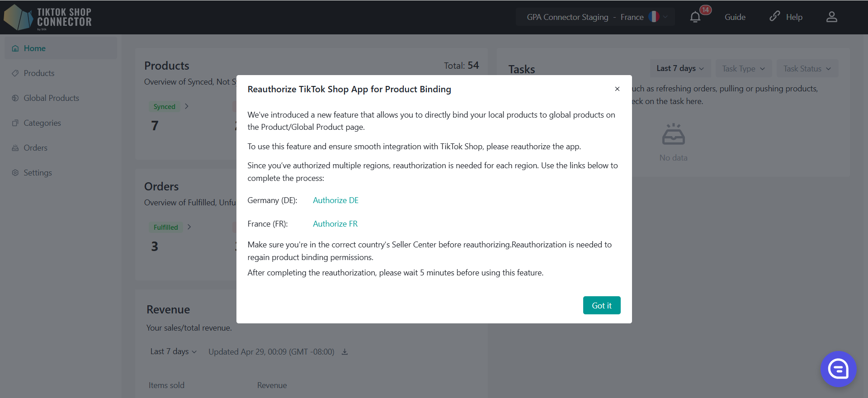The width and height of the screenshot is (868, 398).
Task: Click the Authorize DE link
Action: click(x=335, y=200)
